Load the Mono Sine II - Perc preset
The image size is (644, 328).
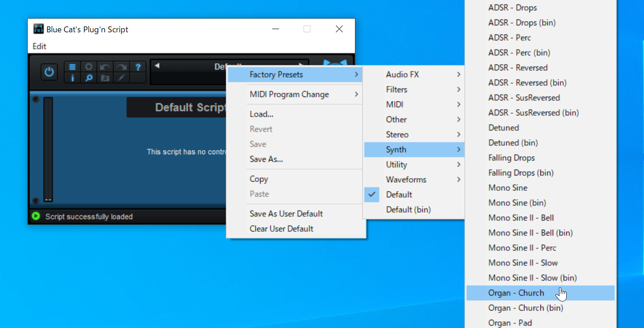pos(540,248)
